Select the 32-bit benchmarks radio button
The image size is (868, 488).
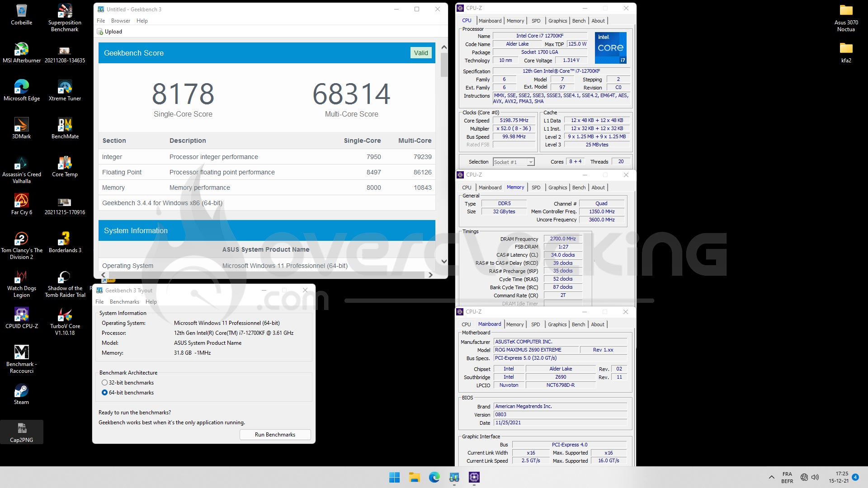click(104, 383)
